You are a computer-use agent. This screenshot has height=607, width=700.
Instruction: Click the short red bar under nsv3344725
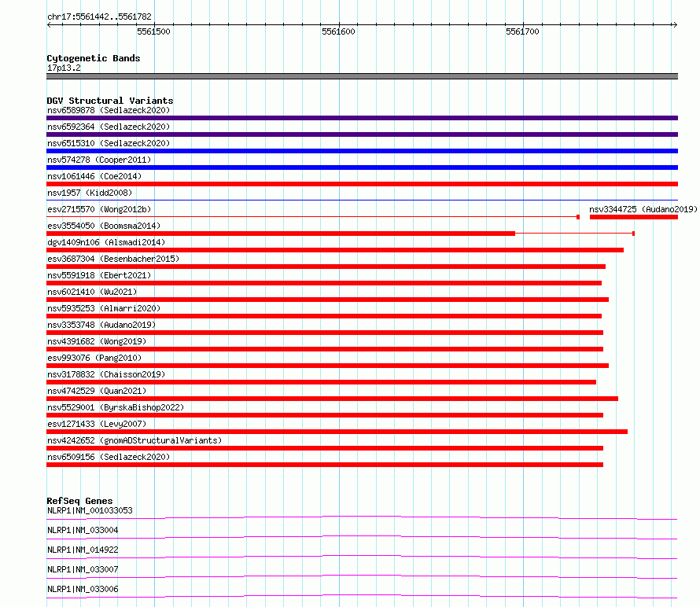634,217
